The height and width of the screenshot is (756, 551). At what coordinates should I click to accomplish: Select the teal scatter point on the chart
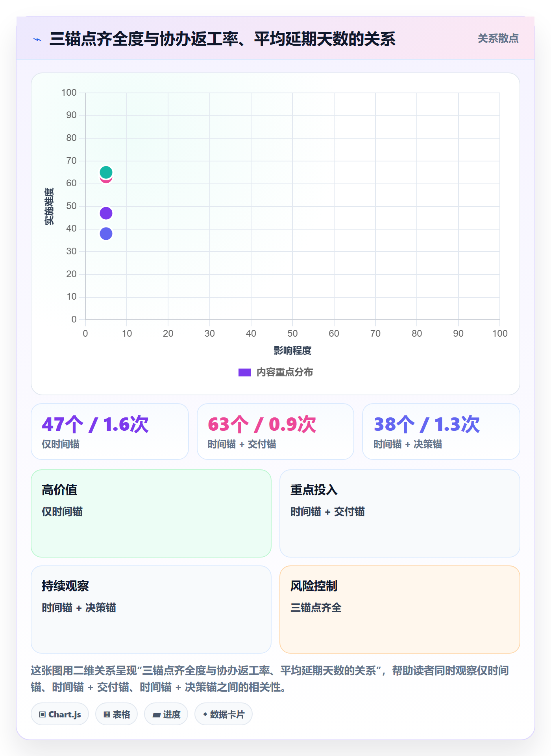(106, 172)
